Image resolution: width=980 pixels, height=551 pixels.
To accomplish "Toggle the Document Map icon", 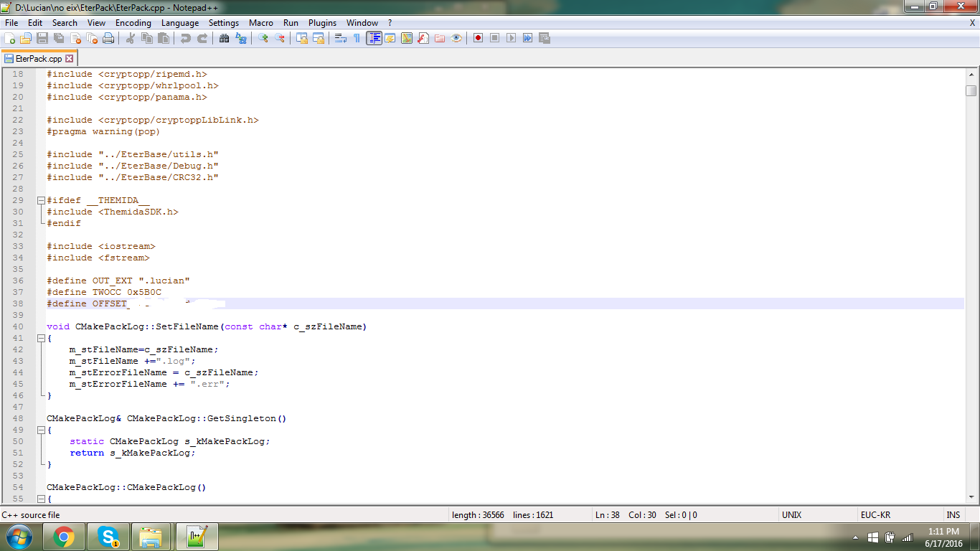I will pos(407,38).
